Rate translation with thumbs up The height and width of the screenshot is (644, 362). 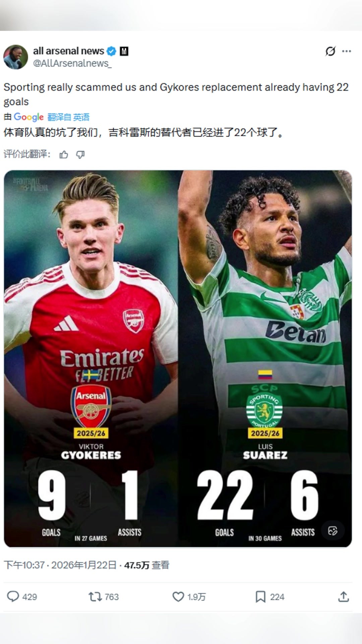(x=64, y=155)
